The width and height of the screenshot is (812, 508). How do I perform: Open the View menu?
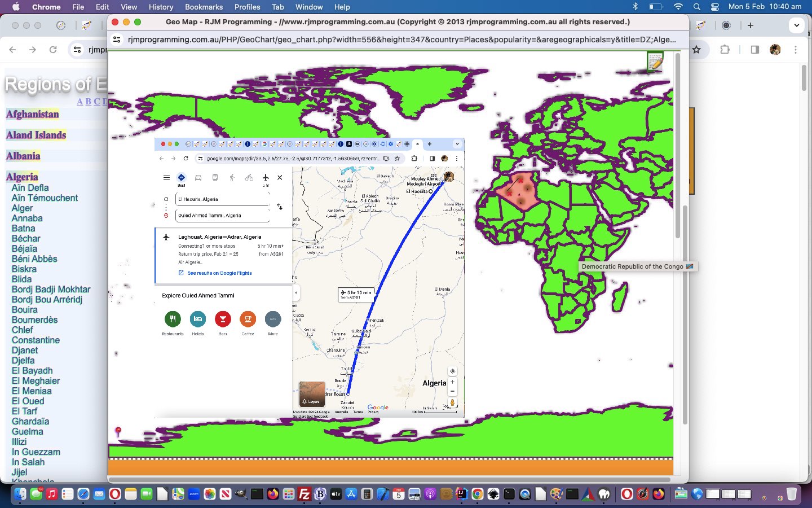point(129,7)
